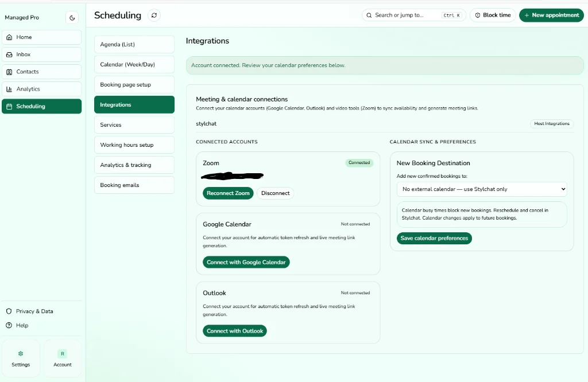Viewport: 588px width, 382px height.
Task: Open Working hours setup
Action: [134, 145]
